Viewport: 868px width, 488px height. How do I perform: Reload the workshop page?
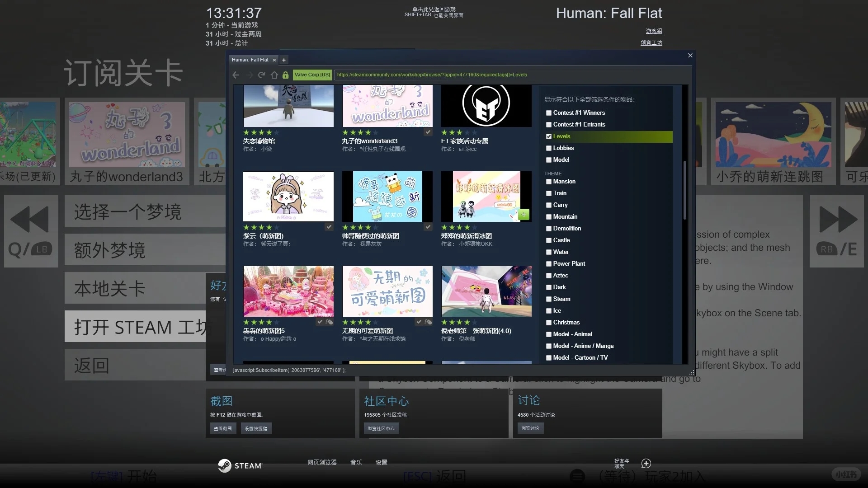click(x=261, y=75)
